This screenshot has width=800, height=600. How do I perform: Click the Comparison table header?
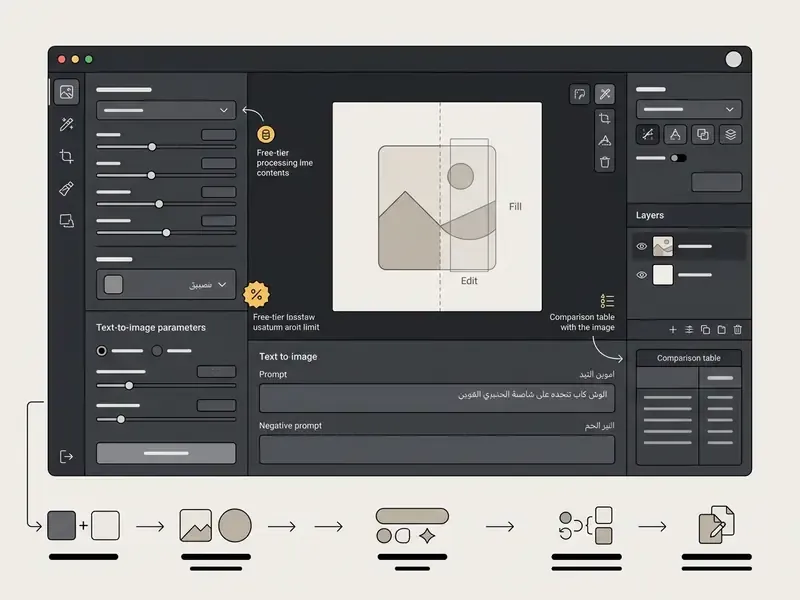(x=689, y=358)
